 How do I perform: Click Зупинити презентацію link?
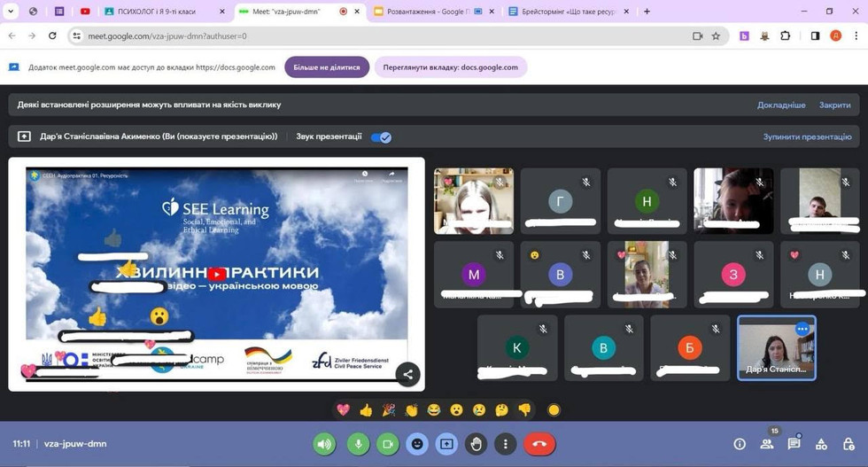[807, 136]
